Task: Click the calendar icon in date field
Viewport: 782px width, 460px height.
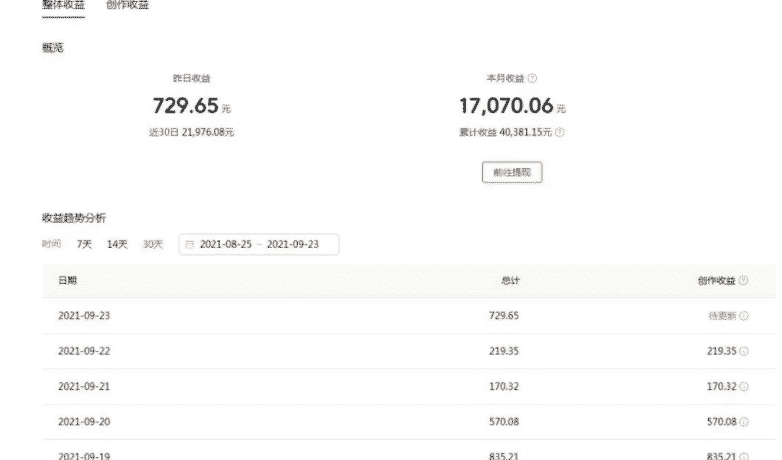Action: click(x=190, y=244)
